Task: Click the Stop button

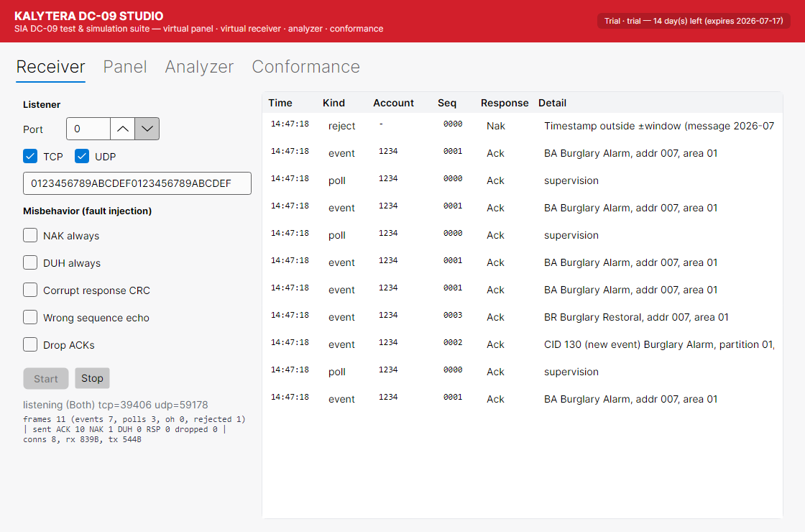Action: [x=93, y=378]
